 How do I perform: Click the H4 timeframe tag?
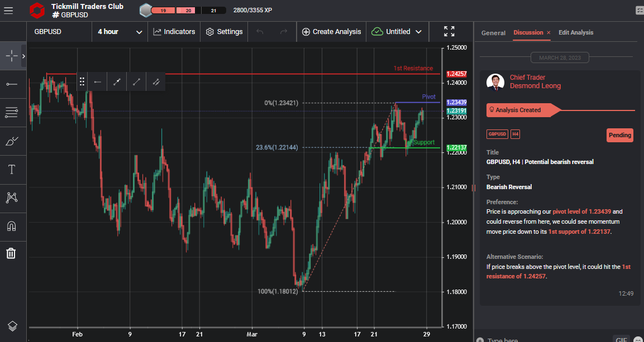tap(515, 134)
